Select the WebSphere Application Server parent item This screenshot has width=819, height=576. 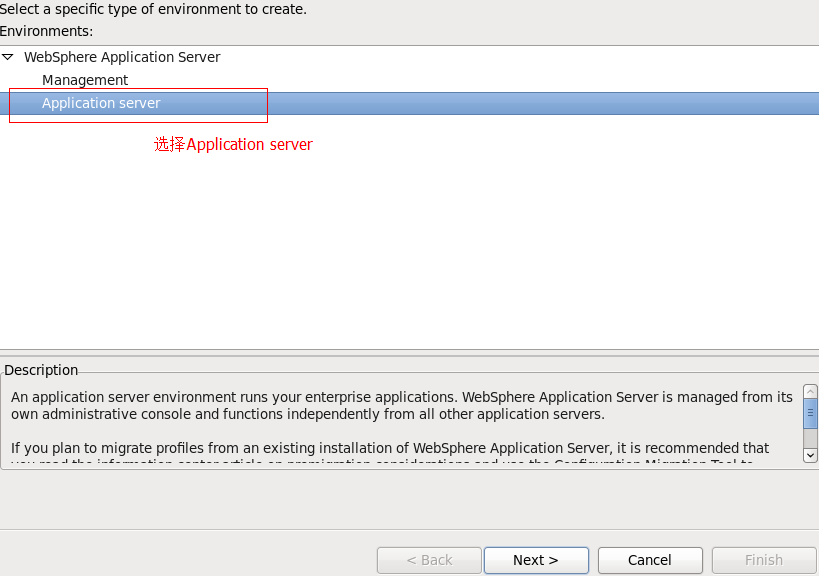[122, 58]
